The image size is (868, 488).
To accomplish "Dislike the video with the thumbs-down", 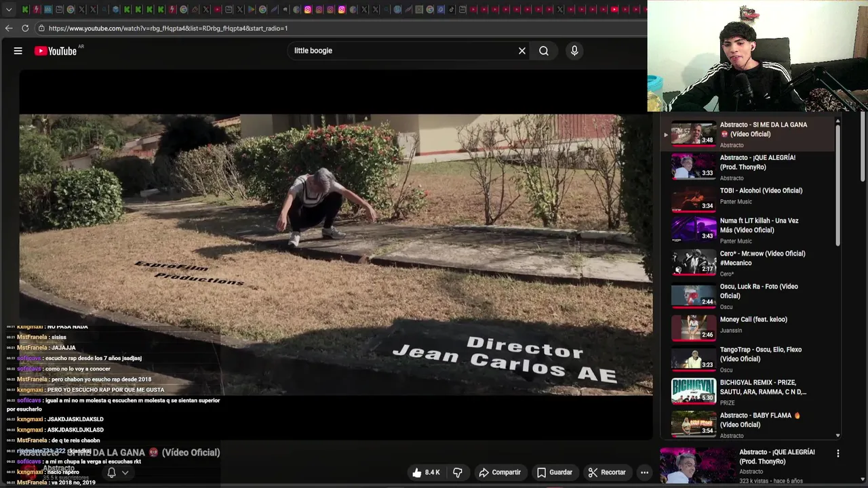I will click(x=458, y=472).
